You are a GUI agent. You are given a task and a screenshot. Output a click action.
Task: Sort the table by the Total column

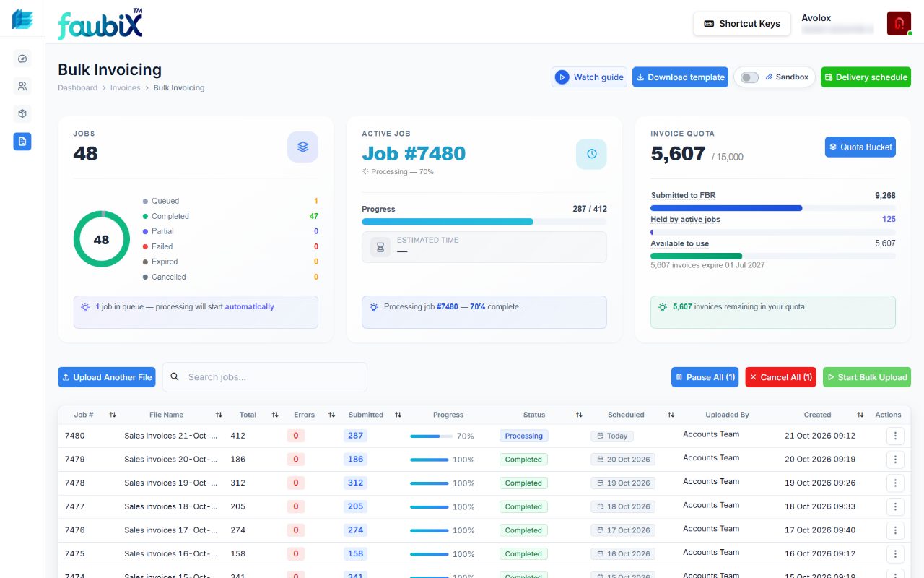point(275,415)
